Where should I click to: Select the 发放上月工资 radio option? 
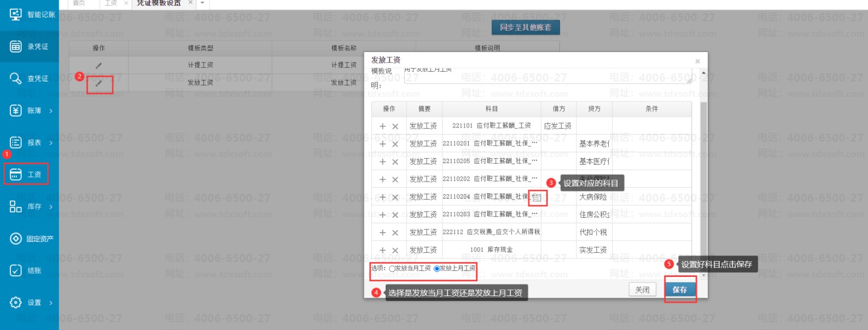tap(436, 269)
